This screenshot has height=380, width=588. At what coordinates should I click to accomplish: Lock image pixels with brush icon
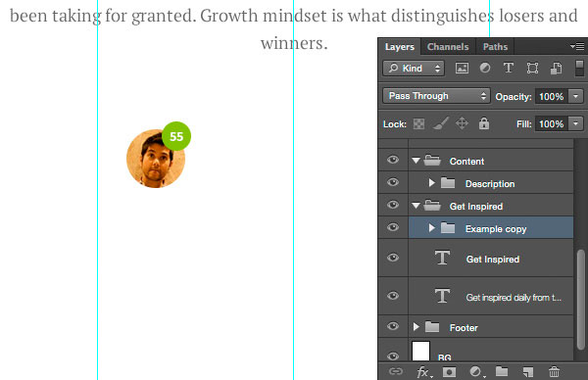(x=441, y=123)
